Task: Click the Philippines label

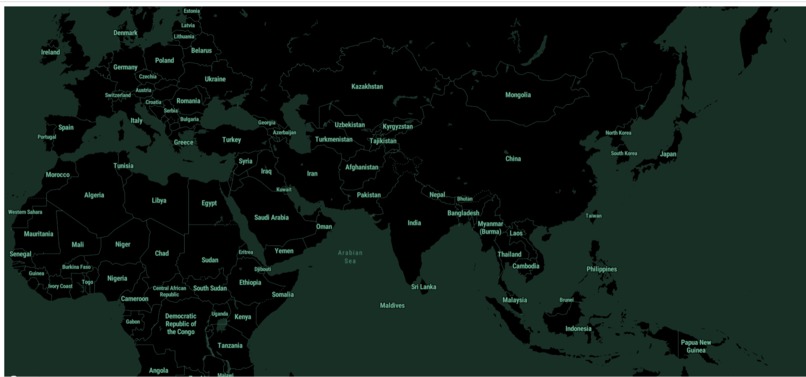Action: point(602,269)
